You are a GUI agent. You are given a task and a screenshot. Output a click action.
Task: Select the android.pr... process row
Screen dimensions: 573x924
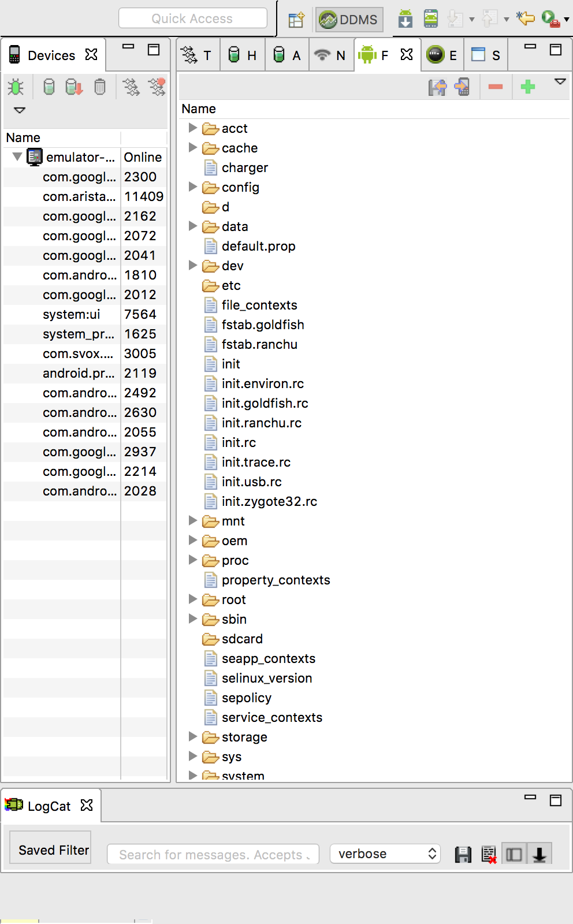tap(85, 373)
